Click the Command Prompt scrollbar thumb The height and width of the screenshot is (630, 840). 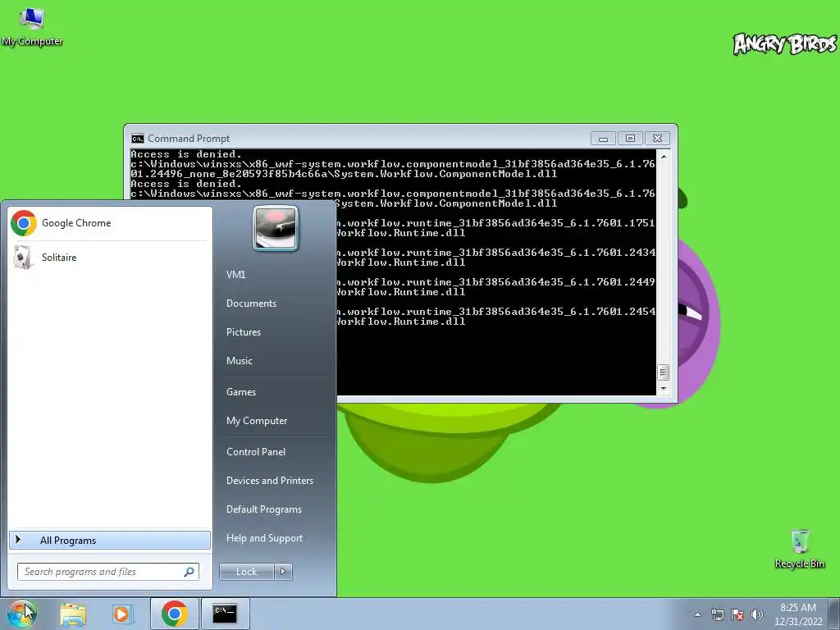[663, 372]
